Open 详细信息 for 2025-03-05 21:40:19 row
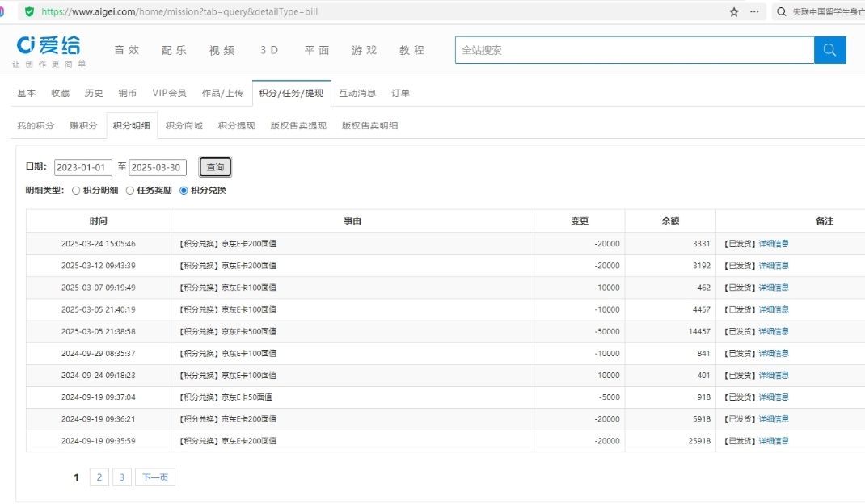 point(774,310)
